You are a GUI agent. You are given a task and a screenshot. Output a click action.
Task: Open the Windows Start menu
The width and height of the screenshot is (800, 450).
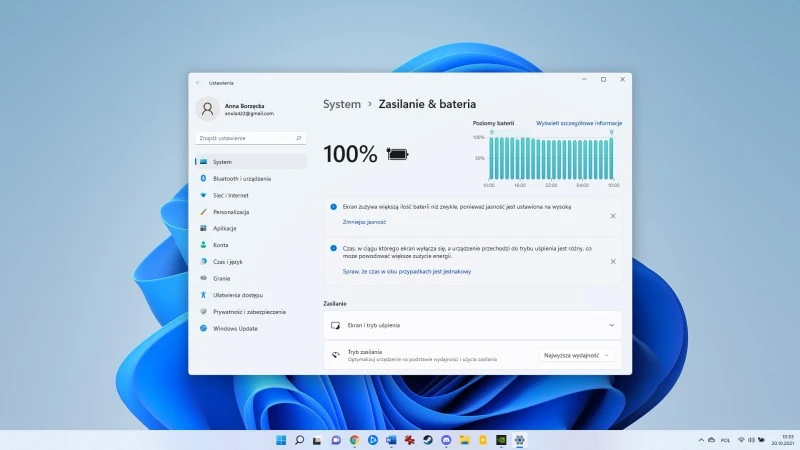pos(281,440)
